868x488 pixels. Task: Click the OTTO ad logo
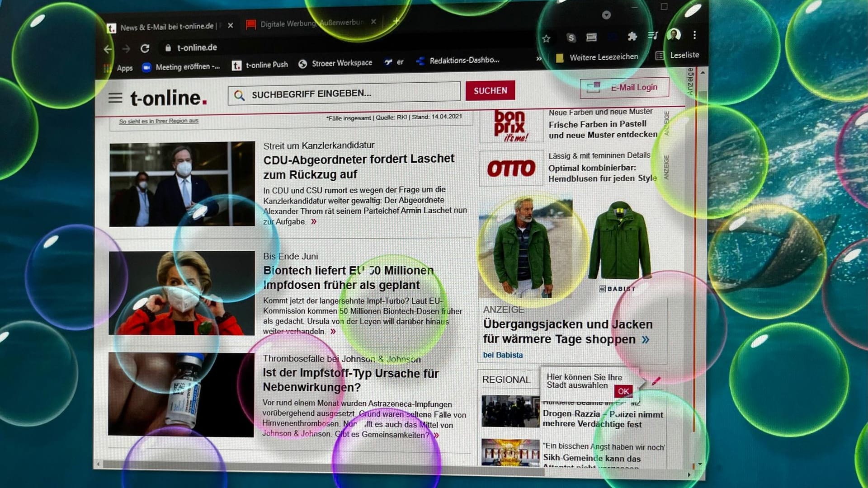(511, 168)
